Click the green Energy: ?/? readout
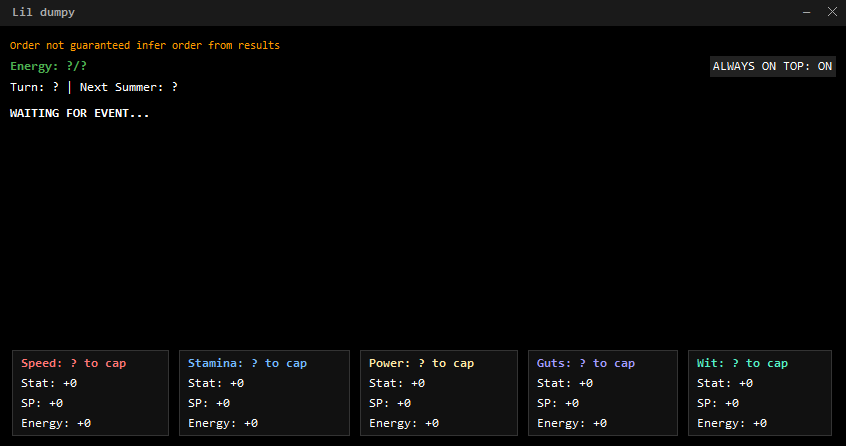Screen dimensions: 846x446 coord(48,66)
